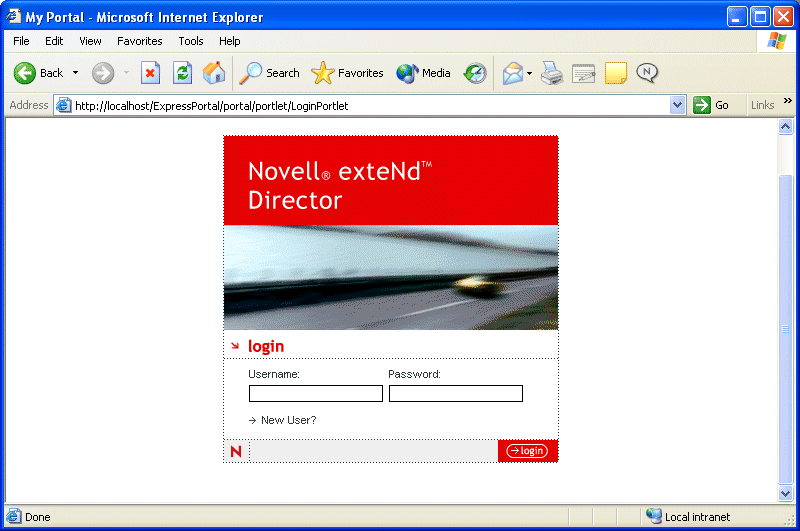The image size is (800, 531).
Task: Click the "Password:" label
Action: (x=414, y=374)
